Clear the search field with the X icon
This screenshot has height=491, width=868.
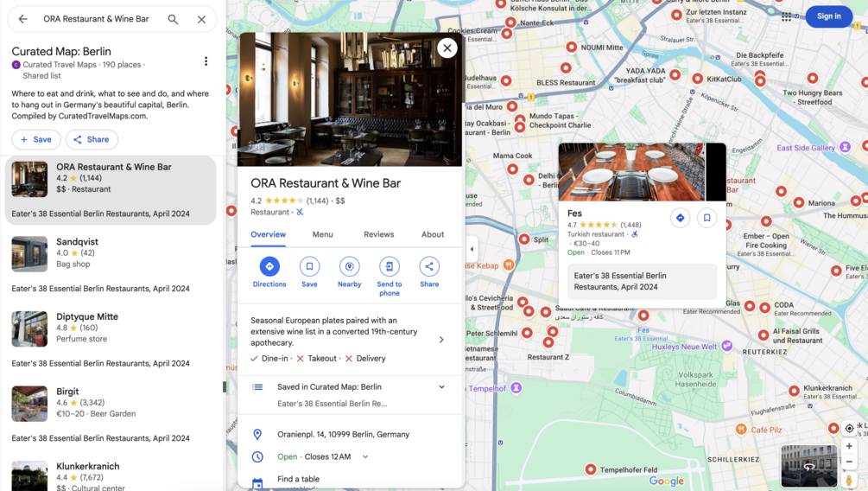201,19
